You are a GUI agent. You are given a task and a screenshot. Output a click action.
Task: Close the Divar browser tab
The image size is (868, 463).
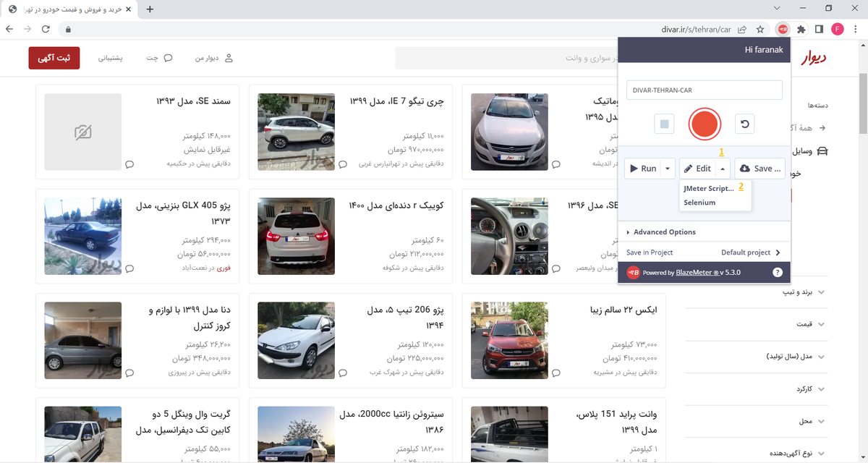click(128, 9)
